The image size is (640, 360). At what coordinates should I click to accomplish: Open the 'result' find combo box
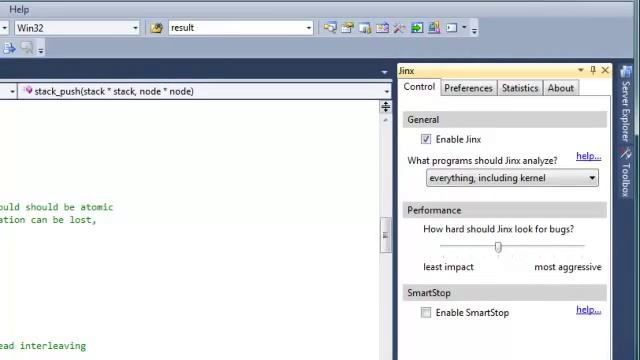coord(308,28)
